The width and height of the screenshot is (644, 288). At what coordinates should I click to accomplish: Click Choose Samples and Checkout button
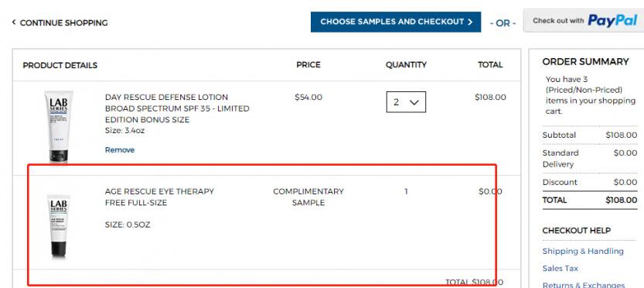396,22
